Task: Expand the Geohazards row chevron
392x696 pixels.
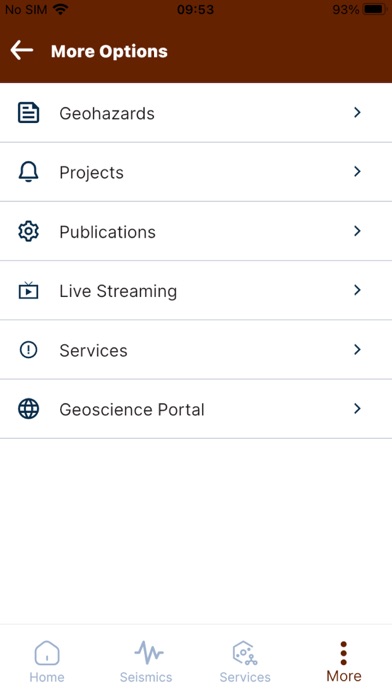Action: 357,113
